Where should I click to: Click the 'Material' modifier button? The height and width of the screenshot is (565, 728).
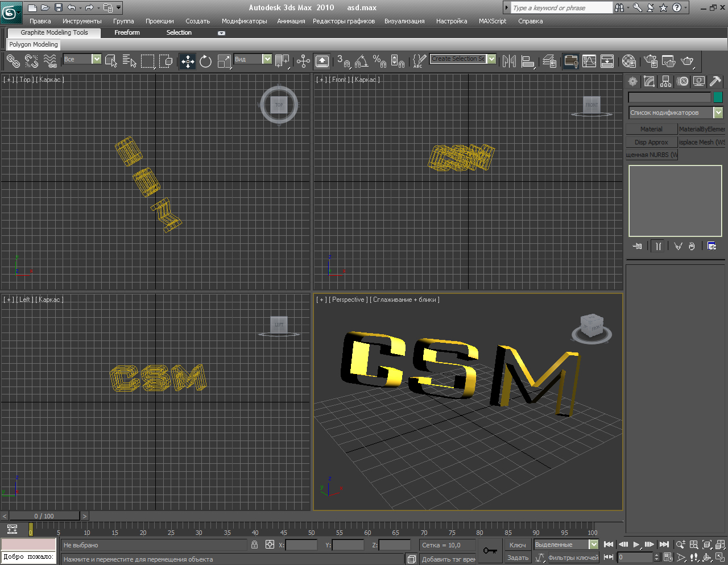tap(651, 129)
